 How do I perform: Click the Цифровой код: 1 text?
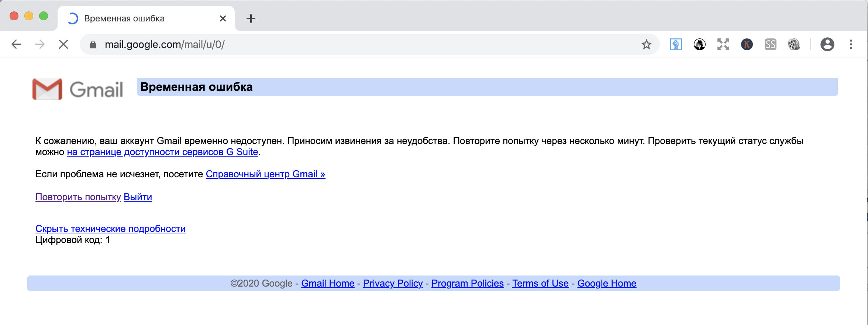click(73, 240)
